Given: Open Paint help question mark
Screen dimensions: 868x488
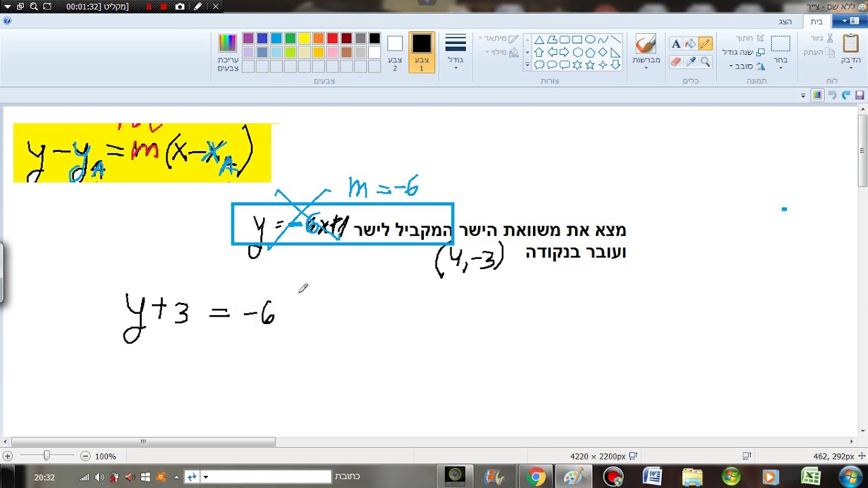Looking at the screenshot, I should click(x=7, y=21).
